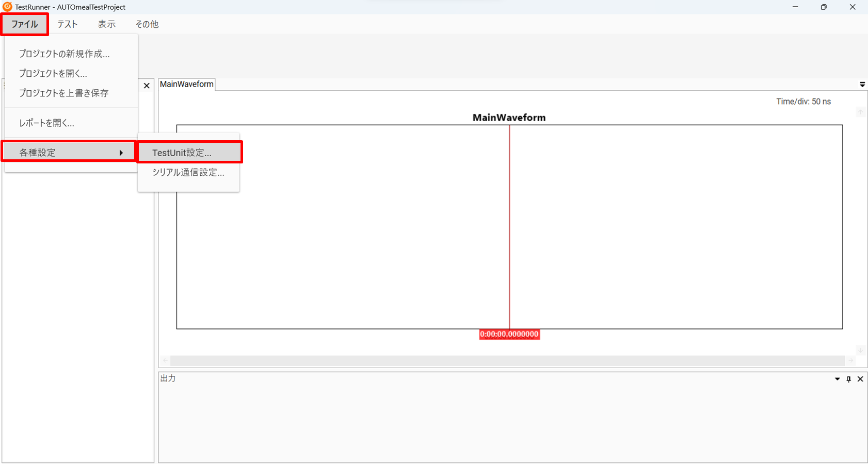Viewport: 868px width, 464px height.
Task: Select シリアル通信設定 in the submenu
Action: 188,172
